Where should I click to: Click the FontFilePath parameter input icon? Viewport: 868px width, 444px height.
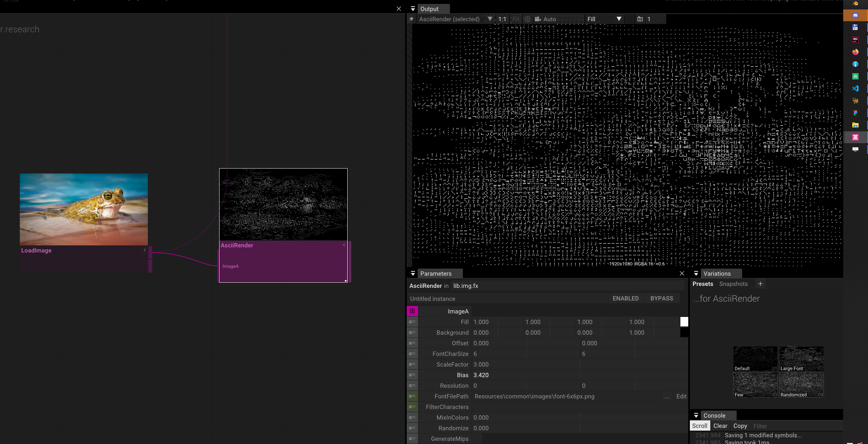pos(412,396)
